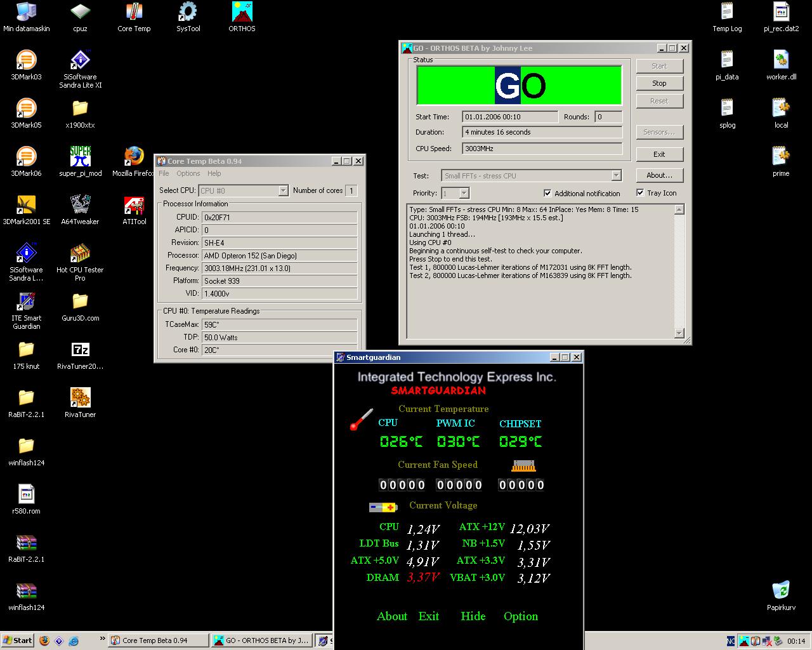Click Option in the Smartguardian window
Screen dimensions: 812x650
[x=521, y=616]
